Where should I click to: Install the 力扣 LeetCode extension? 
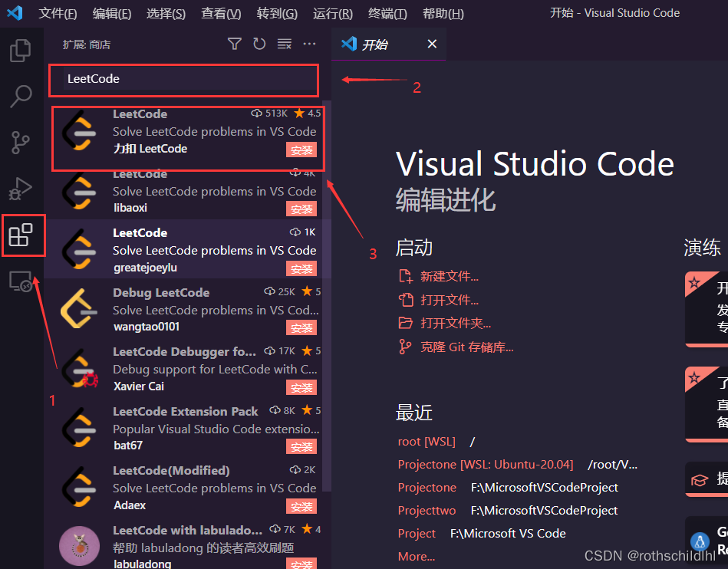(x=301, y=150)
